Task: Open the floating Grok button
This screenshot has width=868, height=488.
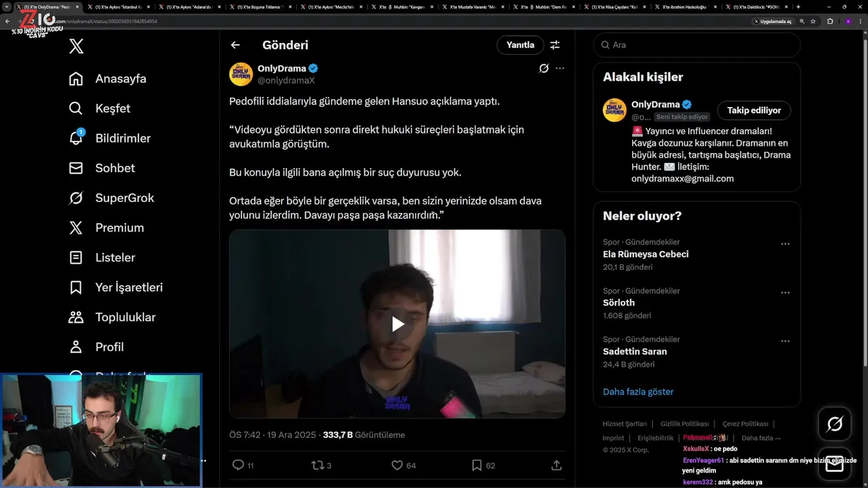Action: tap(835, 424)
